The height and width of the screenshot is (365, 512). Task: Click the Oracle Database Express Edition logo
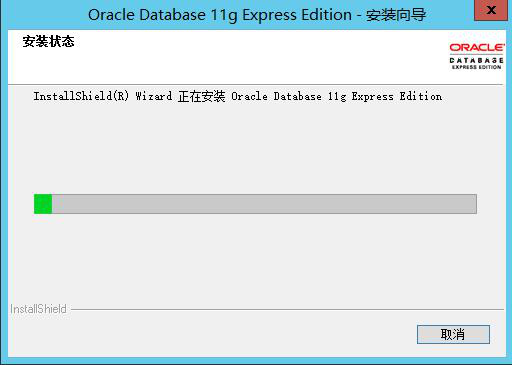(x=476, y=56)
